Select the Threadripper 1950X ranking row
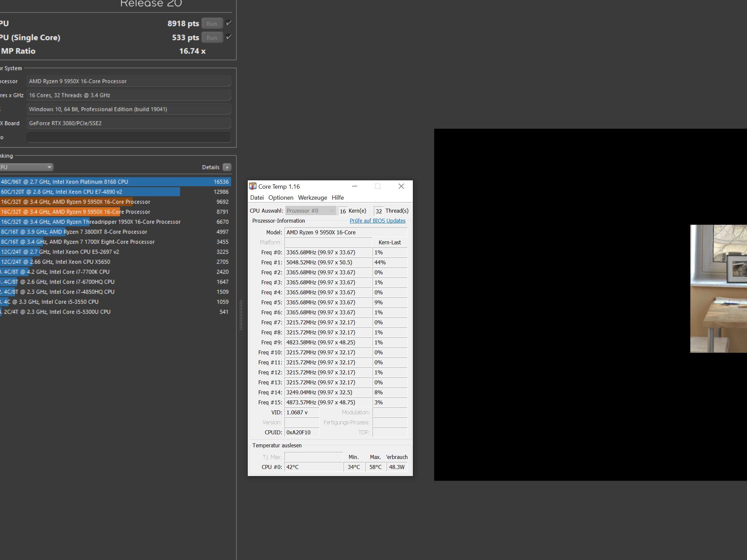This screenshot has width=747, height=560. point(115,222)
